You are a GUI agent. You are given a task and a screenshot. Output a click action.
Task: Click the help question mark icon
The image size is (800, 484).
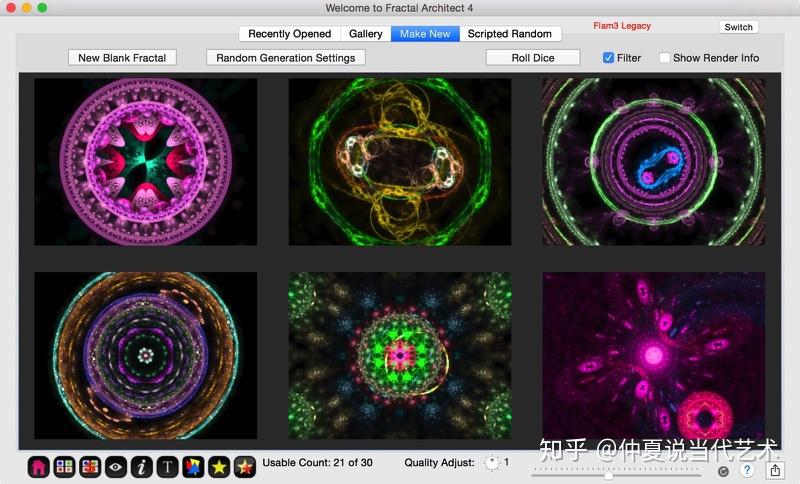[x=747, y=470]
